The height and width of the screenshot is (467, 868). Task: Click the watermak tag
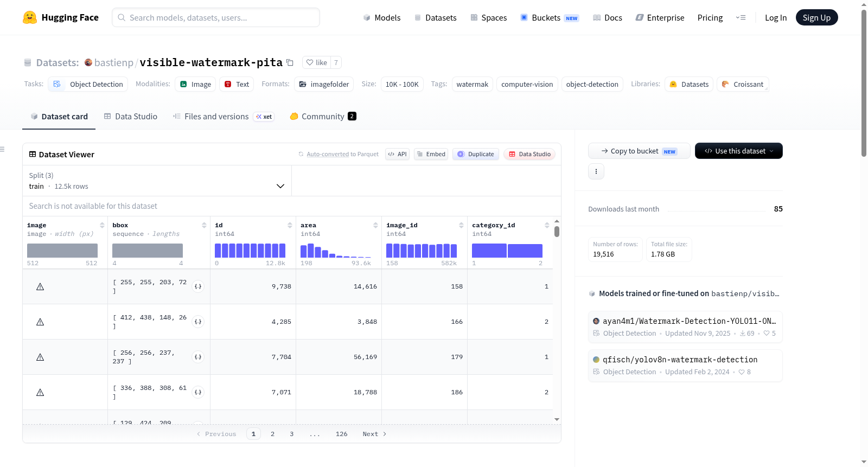(473, 84)
